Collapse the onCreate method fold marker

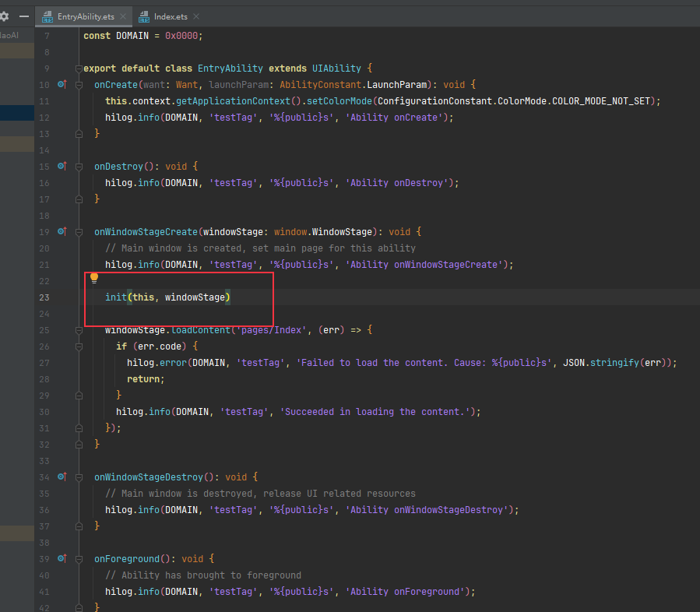tap(79, 85)
